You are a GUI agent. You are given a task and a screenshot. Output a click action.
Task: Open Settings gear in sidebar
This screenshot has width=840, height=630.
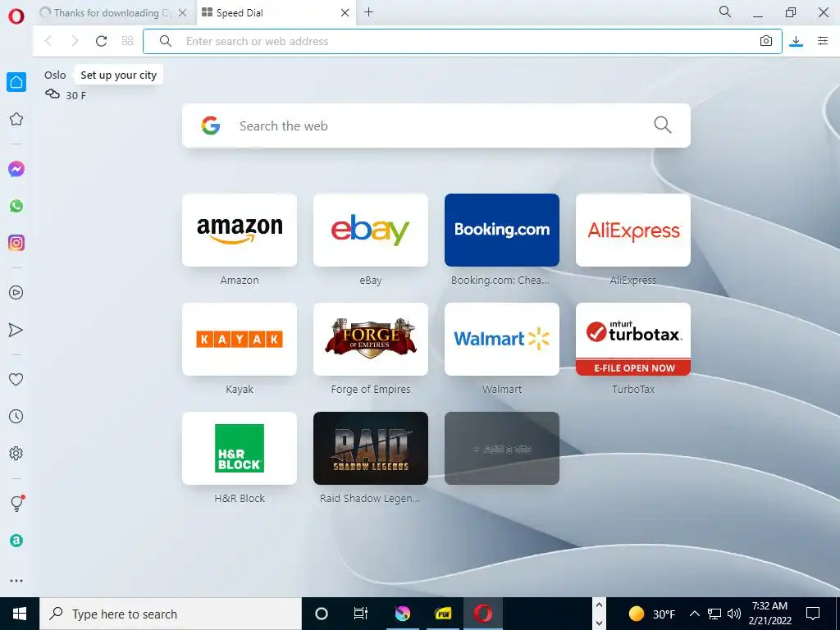16,453
